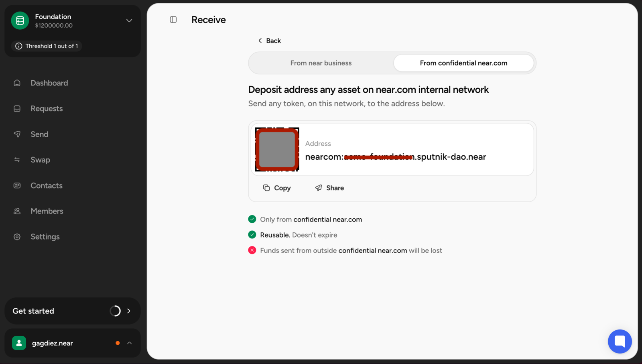
Task: Click green check beside Only from confidential near.com
Action: pos(252,219)
